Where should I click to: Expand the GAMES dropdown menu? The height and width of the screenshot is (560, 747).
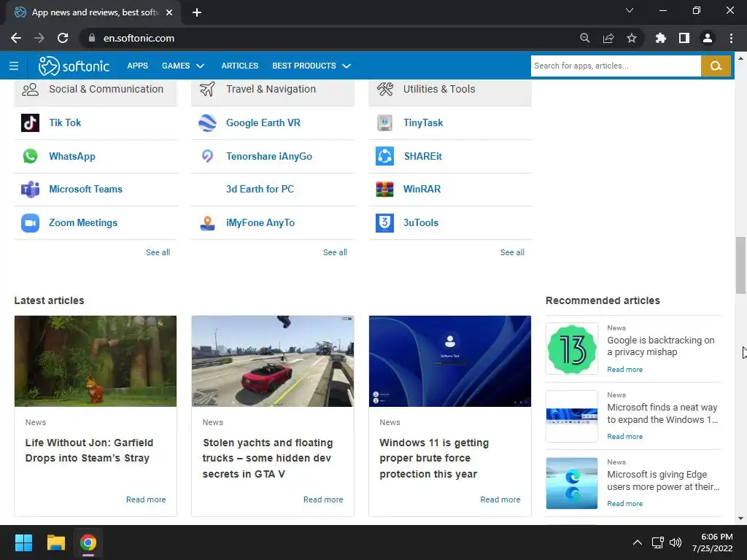[x=183, y=66]
